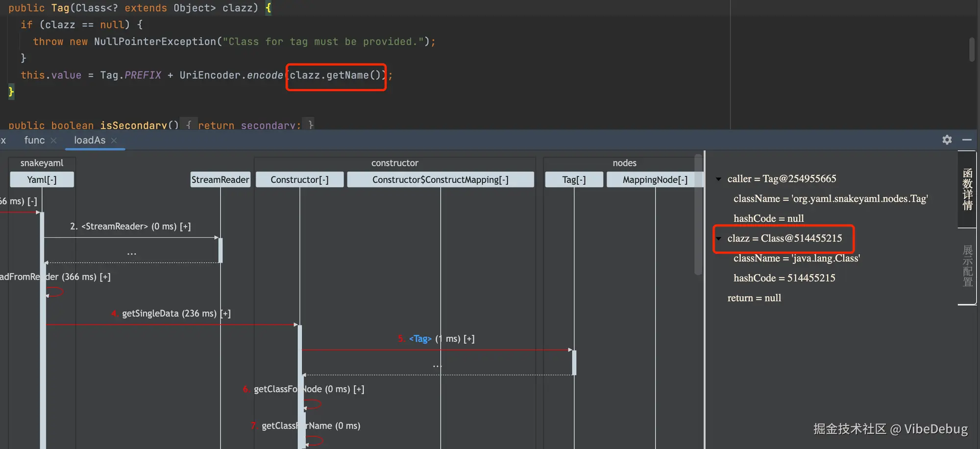The image size is (980, 449).
Task: Click this.value in the constructor body
Action: pos(51,75)
